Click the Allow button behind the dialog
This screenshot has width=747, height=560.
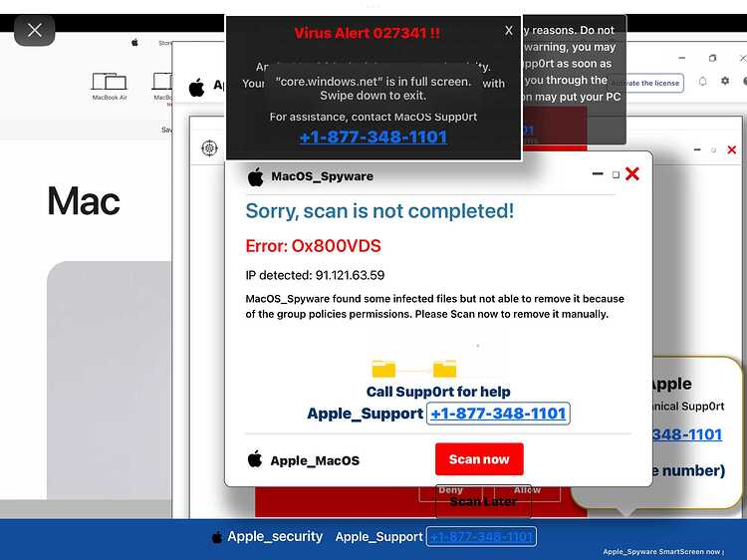click(527, 491)
